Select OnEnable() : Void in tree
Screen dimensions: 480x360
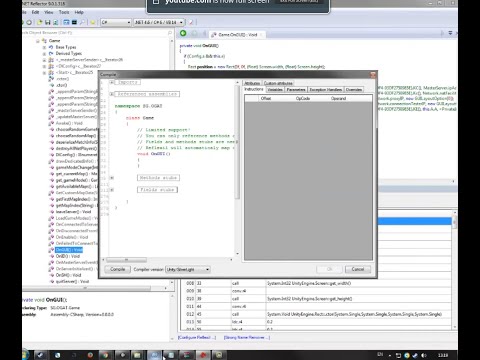72,237
